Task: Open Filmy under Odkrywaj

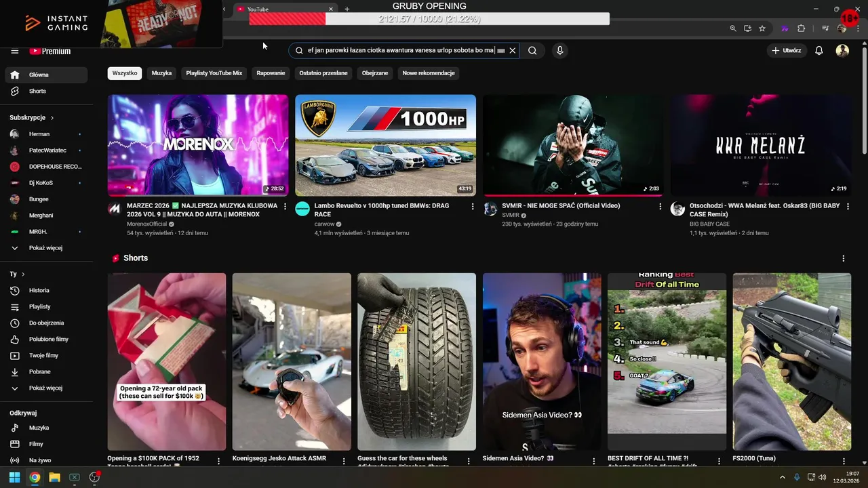Action: pyautogui.click(x=46, y=444)
